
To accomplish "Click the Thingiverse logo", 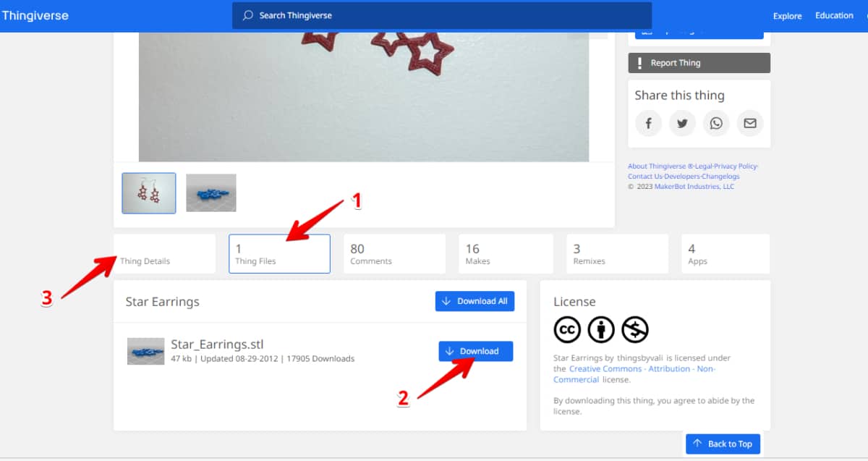I will [x=35, y=15].
